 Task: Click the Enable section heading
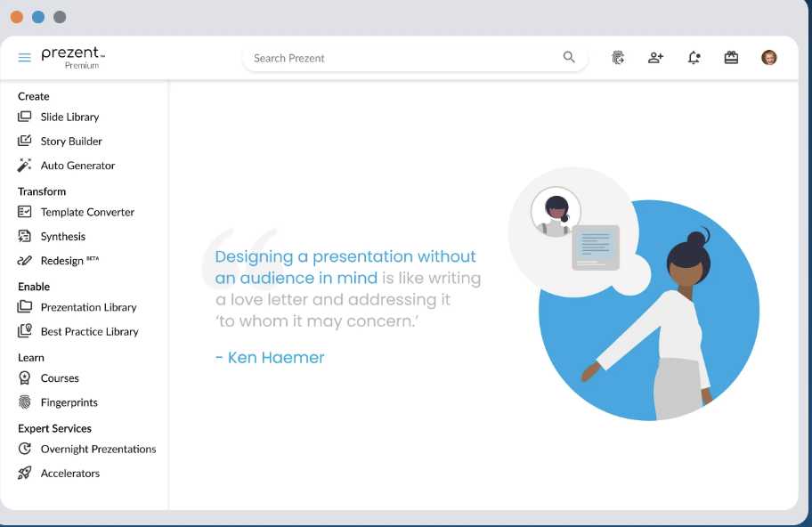(34, 287)
